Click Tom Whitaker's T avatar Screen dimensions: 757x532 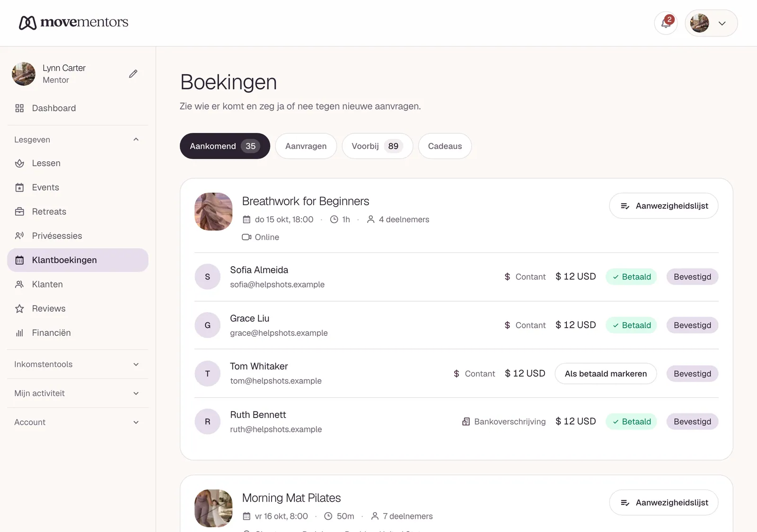point(207,374)
